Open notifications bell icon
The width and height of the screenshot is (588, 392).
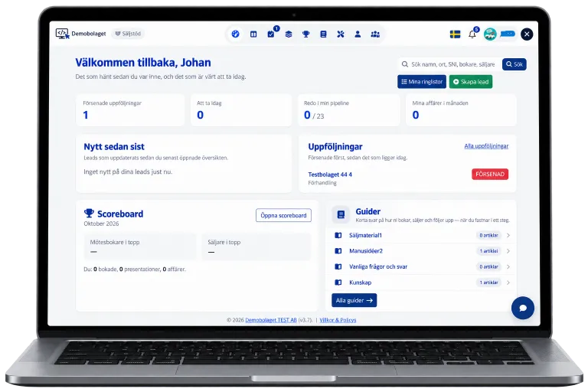472,34
